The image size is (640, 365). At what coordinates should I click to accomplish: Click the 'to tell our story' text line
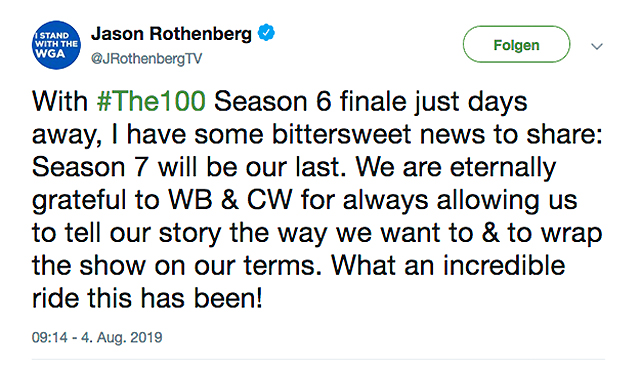pos(127,233)
